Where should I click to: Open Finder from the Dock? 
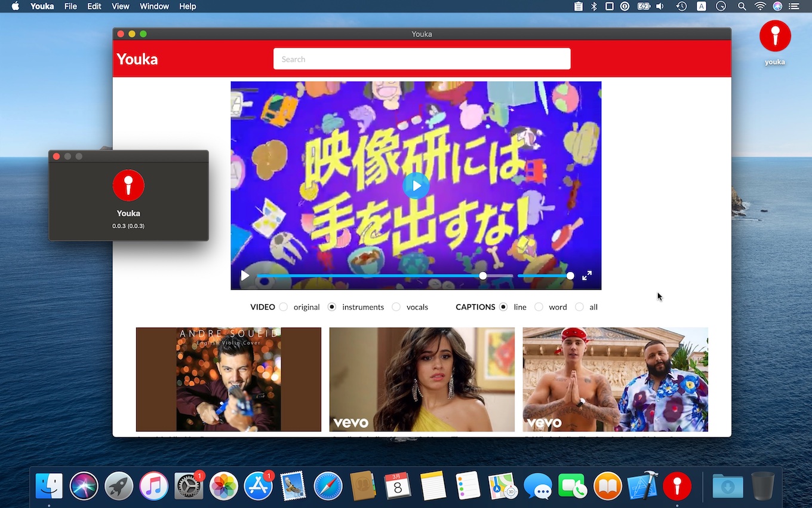(x=49, y=486)
